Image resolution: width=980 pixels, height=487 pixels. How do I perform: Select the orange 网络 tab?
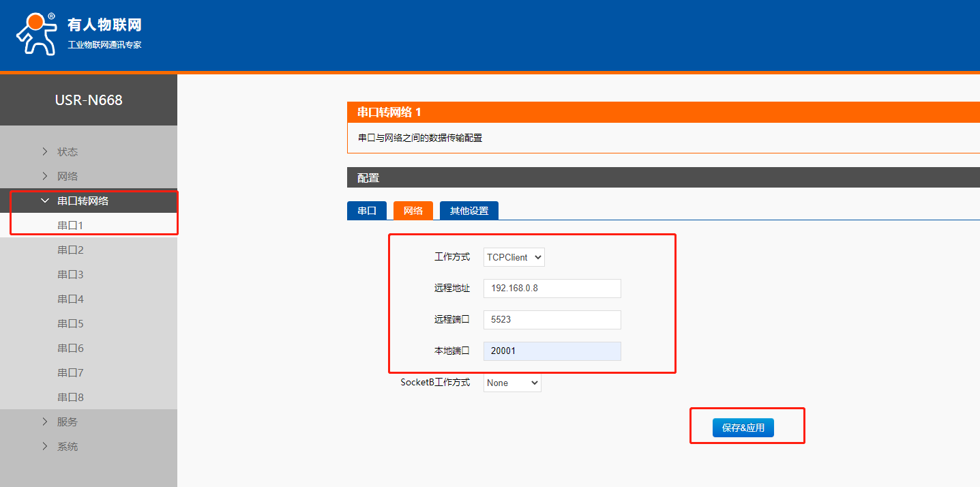(413, 211)
